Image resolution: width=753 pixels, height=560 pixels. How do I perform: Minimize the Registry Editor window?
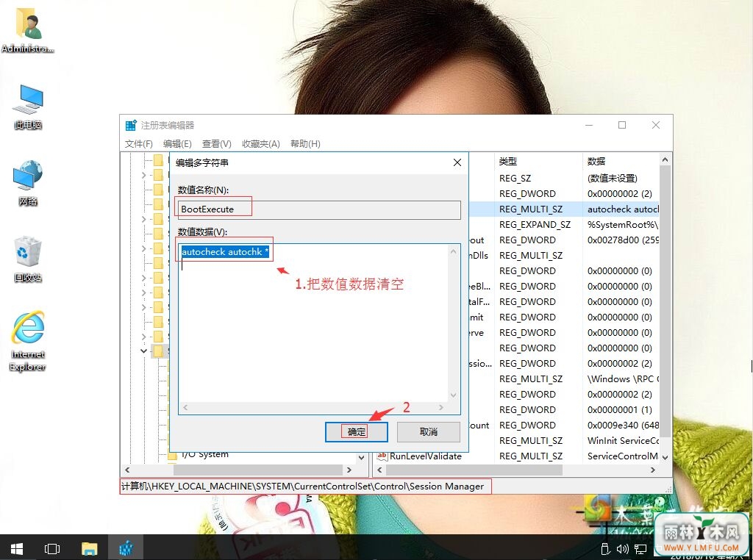(x=589, y=125)
